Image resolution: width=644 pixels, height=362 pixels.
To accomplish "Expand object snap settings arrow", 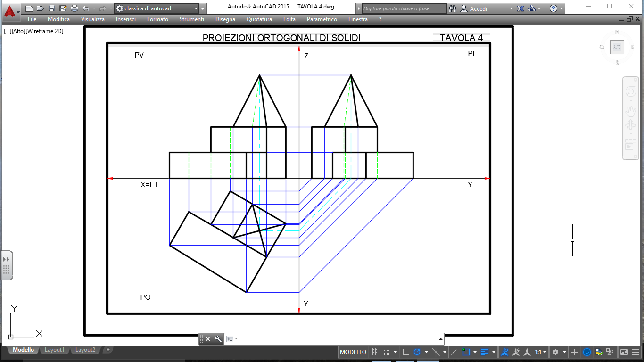I will click(475, 352).
